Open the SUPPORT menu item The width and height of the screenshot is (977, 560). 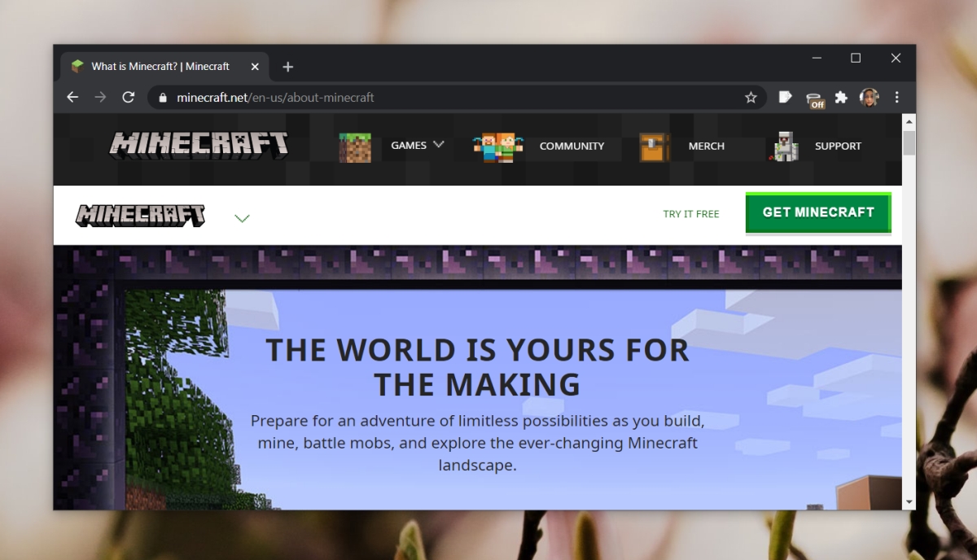(838, 147)
